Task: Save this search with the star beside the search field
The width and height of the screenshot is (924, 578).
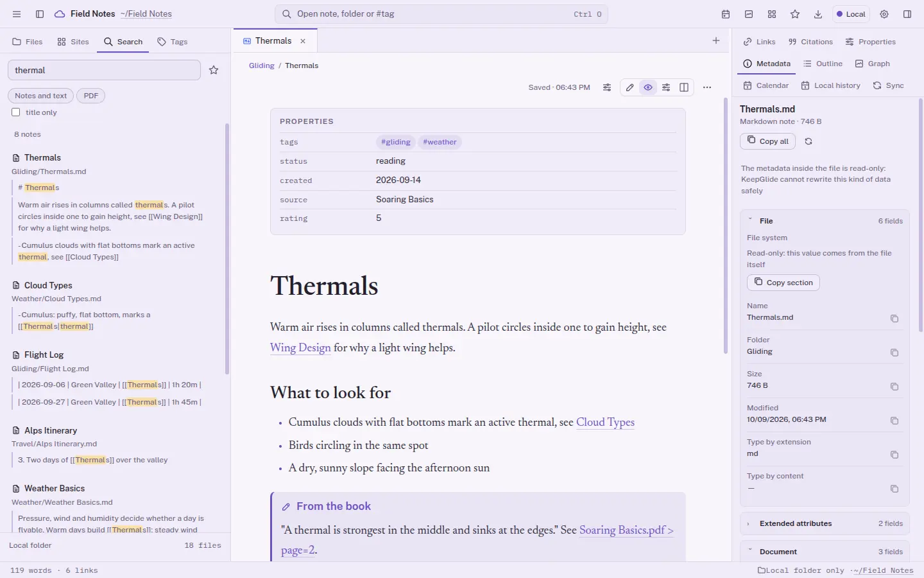Action: [x=214, y=70]
